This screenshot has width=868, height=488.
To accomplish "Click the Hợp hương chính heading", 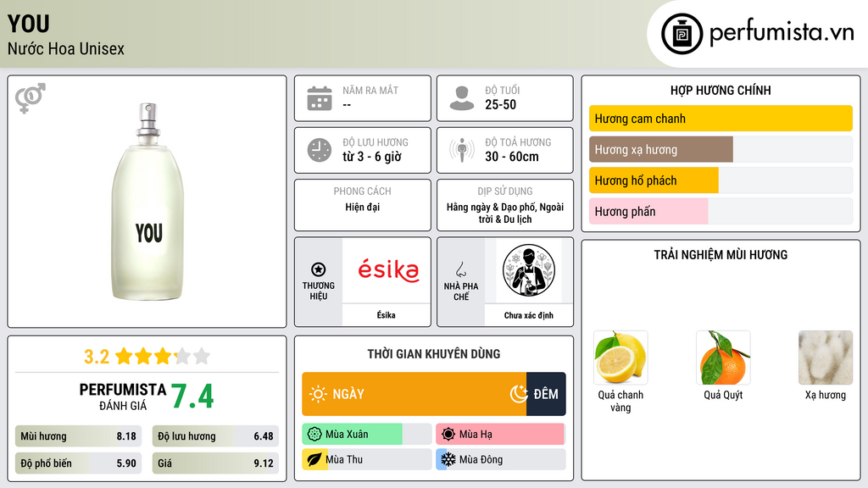I will (721, 90).
